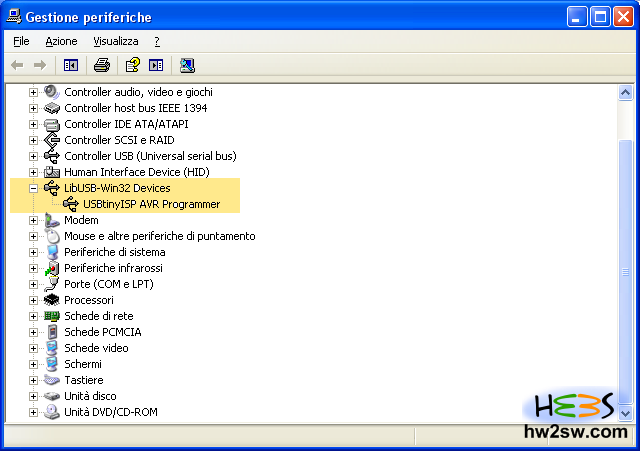
Task: Click the Processori category icon
Action: (53, 300)
